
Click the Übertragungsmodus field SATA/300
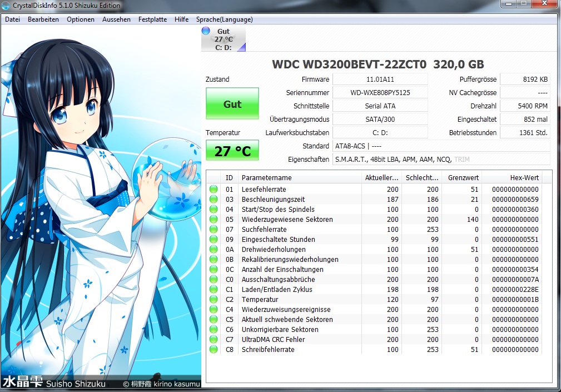pyautogui.click(x=380, y=119)
